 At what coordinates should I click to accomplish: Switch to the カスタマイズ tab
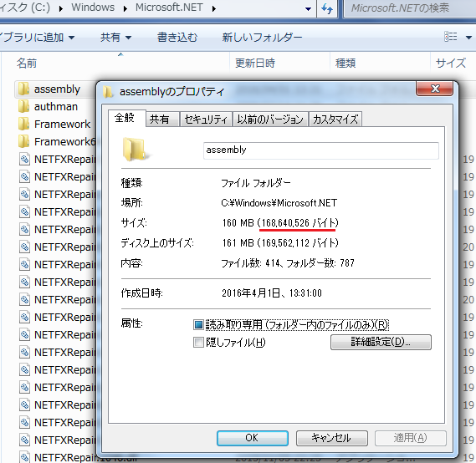tap(335, 120)
